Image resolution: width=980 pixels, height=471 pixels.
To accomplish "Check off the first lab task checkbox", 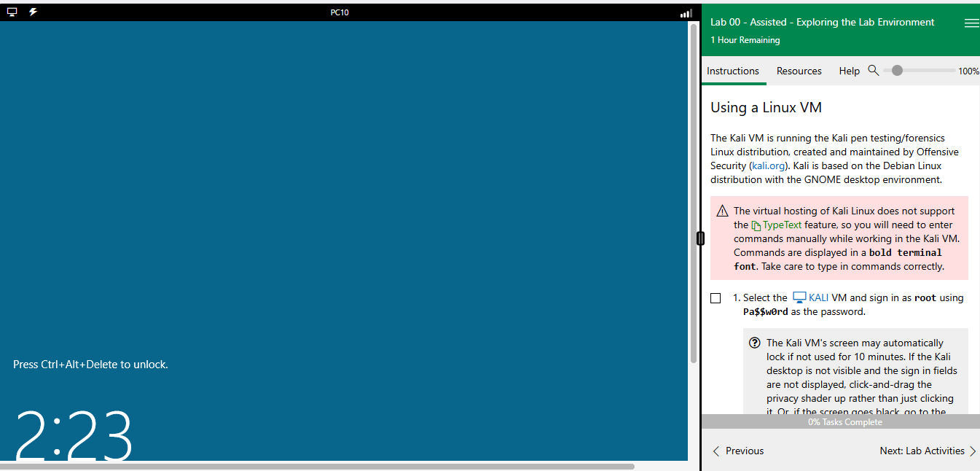I will point(716,297).
